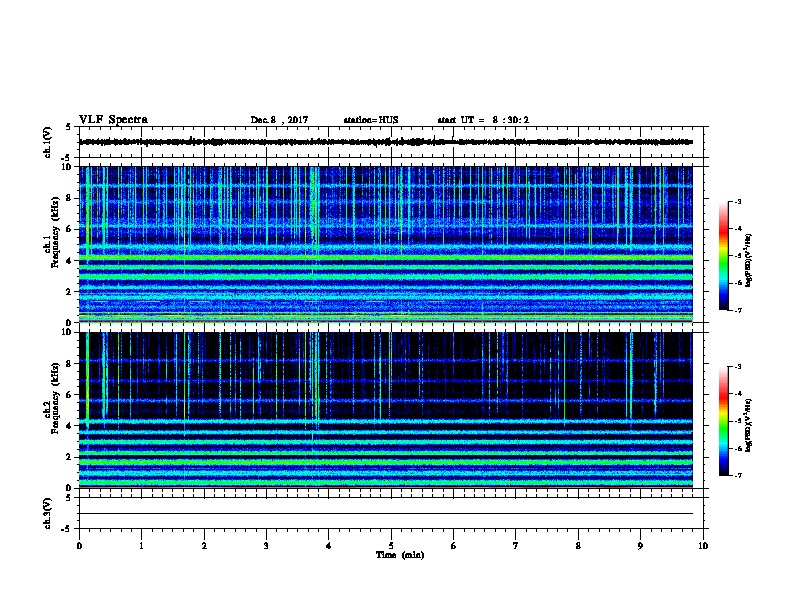Click the "ch.1(V)" waveform axis label
Image resolution: width=792 pixels, height=612 pixels.
[47, 142]
